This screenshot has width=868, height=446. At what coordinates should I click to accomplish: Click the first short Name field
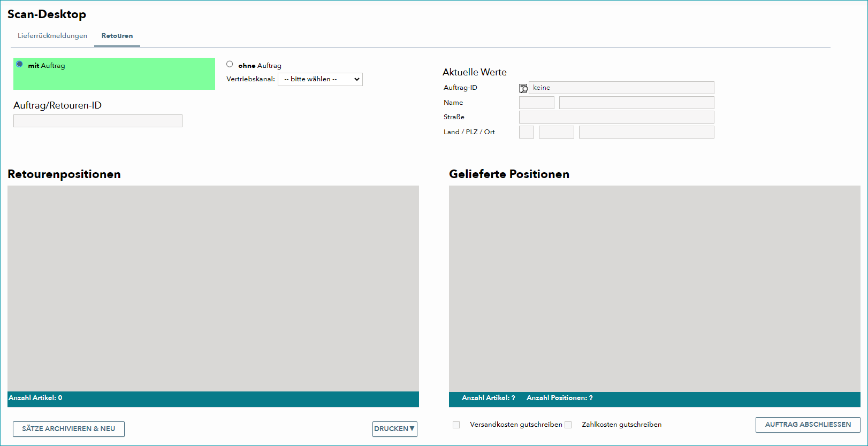(x=537, y=103)
